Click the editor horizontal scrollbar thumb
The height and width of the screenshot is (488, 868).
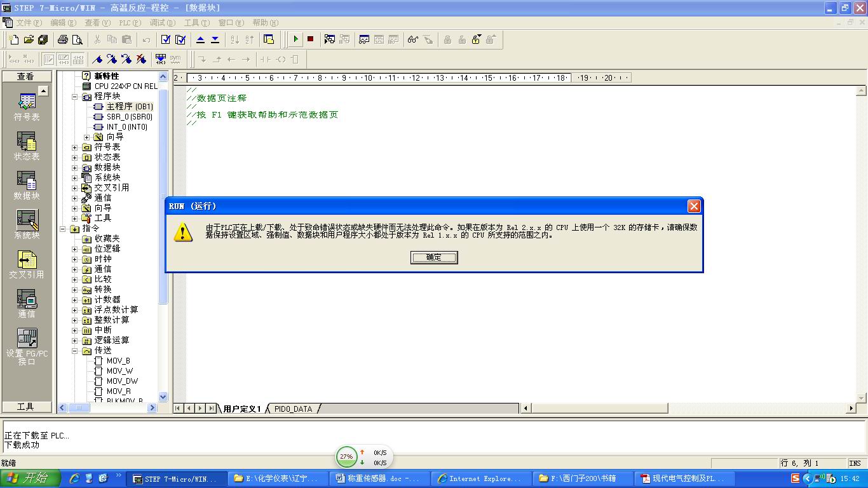coord(599,408)
